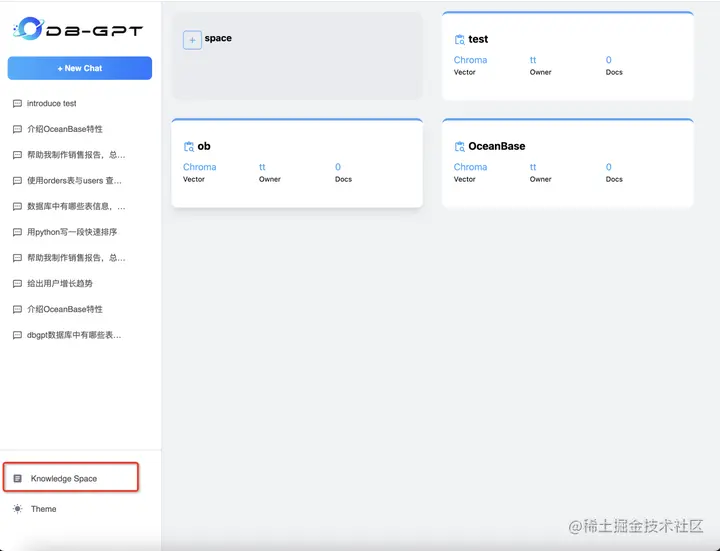
Task: Click the OceanBase knowledge space icon
Action: 459,146
